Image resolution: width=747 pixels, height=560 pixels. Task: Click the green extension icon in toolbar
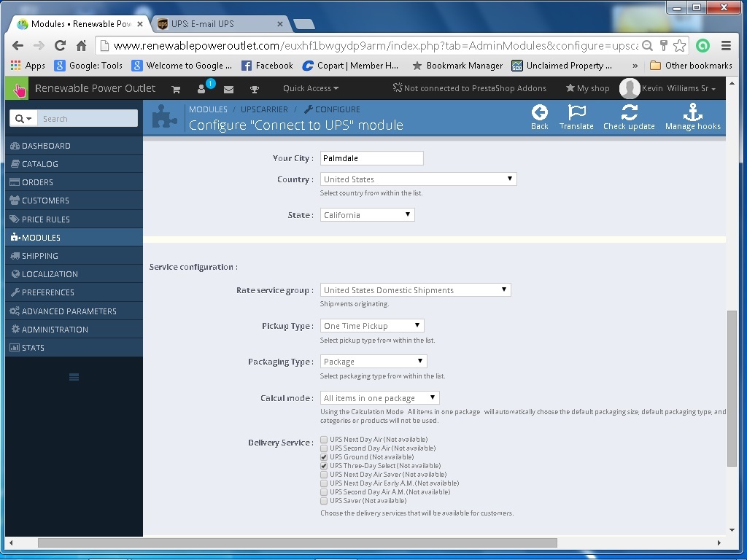click(703, 46)
